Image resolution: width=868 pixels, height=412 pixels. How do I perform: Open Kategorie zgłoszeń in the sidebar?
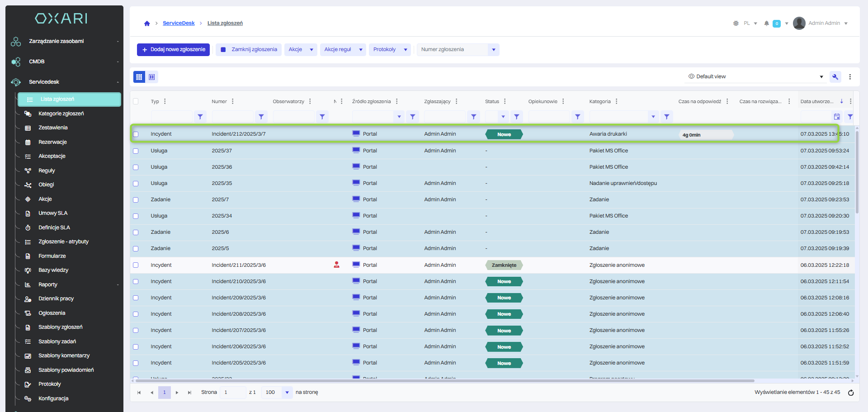click(61, 114)
